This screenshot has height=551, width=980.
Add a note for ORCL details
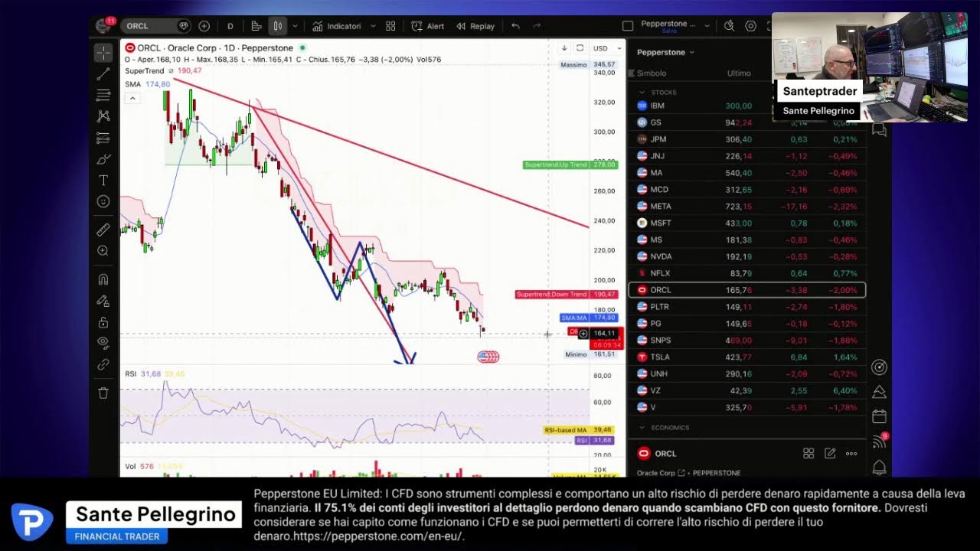tap(830, 454)
